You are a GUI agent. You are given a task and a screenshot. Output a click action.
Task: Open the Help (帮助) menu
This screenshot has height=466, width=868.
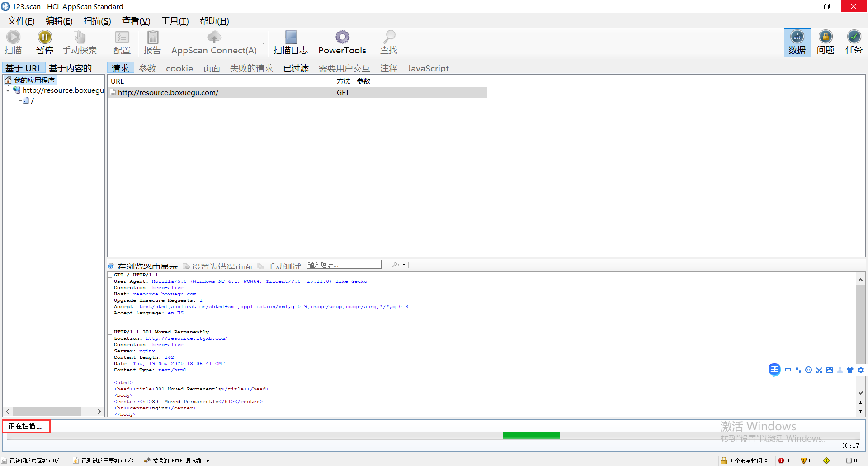point(214,21)
